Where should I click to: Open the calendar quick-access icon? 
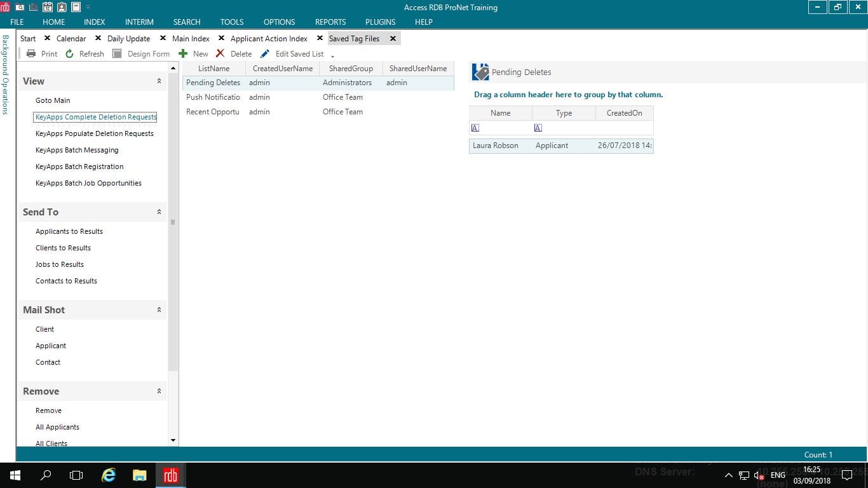click(47, 8)
